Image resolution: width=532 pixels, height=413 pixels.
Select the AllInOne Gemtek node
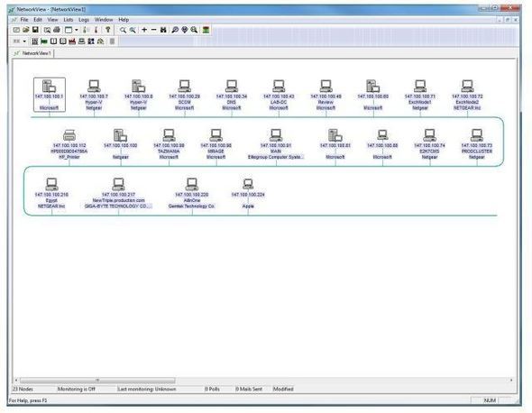tap(192, 193)
